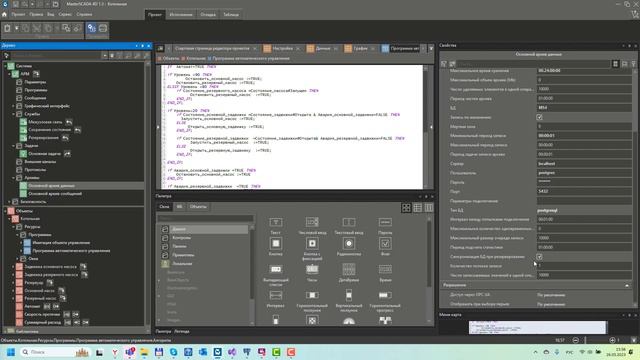Click link icon beside Сохранение состояния

click(x=78, y=130)
